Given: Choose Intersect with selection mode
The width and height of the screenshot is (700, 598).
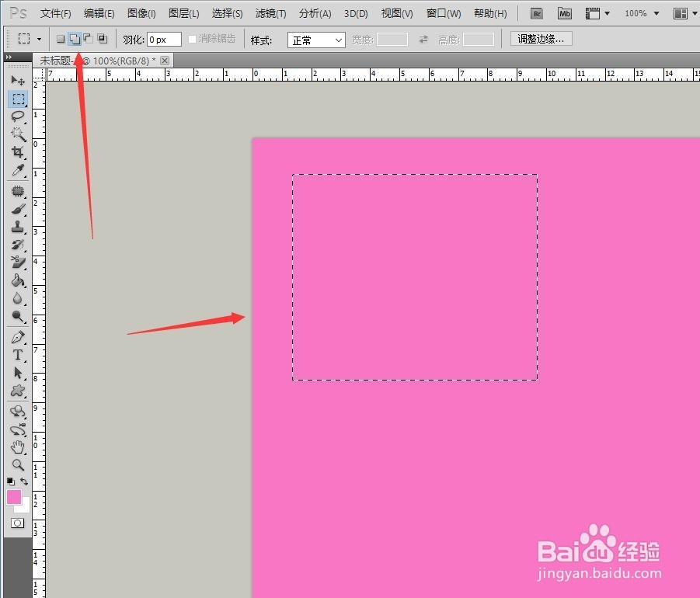Looking at the screenshot, I should (103, 39).
